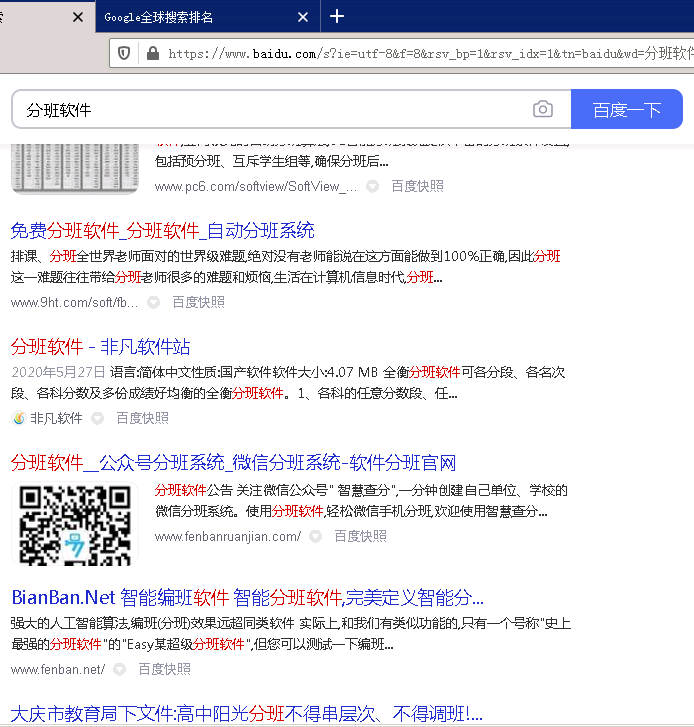Open the www.fenbanruanjian.com URL

pyautogui.click(x=228, y=536)
